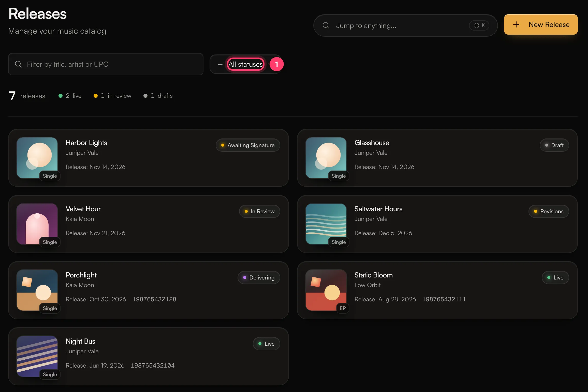Select the Porchlight title
588x392 pixels.
click(81, 275)
